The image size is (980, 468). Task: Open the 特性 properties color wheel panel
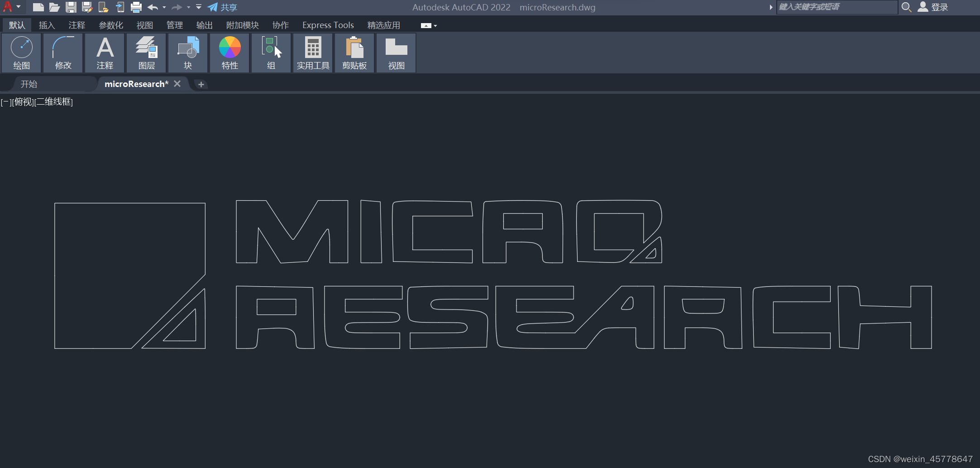(x=230, y=53)
